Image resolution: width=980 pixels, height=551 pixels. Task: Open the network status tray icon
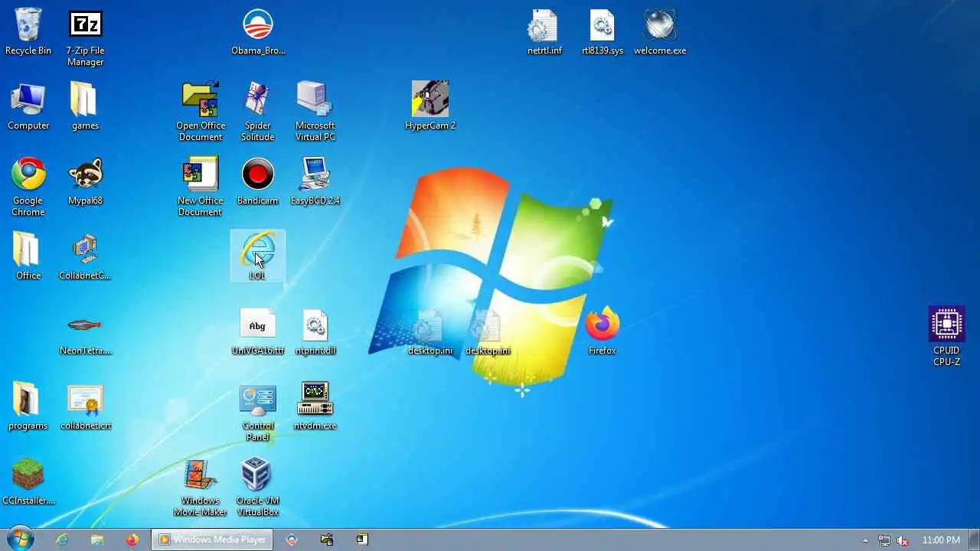884,540
